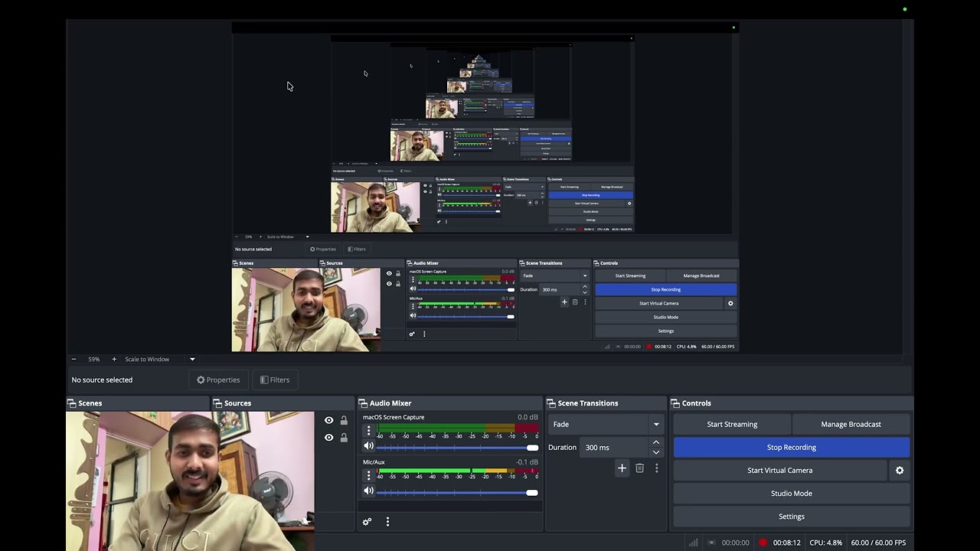Click the main 60.00 / 60.00 FPS text
This screenshot has width=980, height=551.
coord(878,543)
